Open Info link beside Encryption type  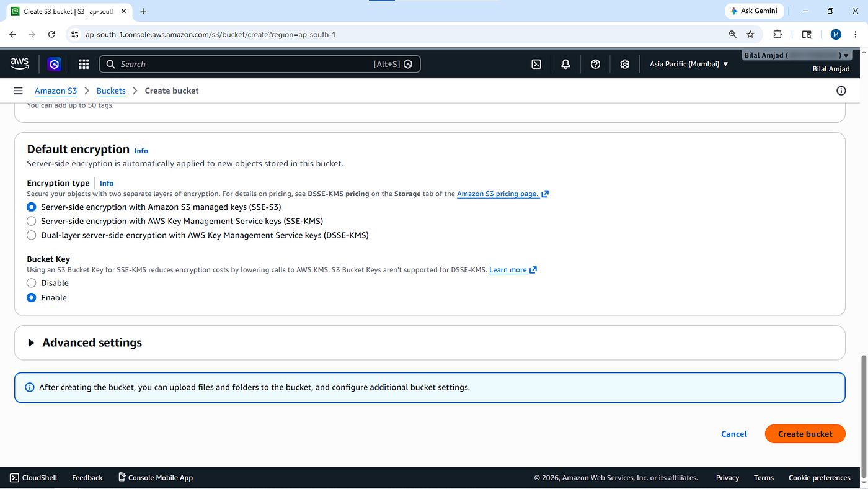(107, 183)
